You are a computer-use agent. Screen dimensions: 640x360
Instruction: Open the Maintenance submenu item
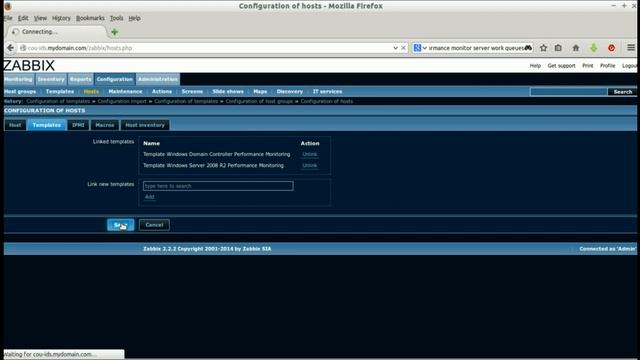(125, 91)
